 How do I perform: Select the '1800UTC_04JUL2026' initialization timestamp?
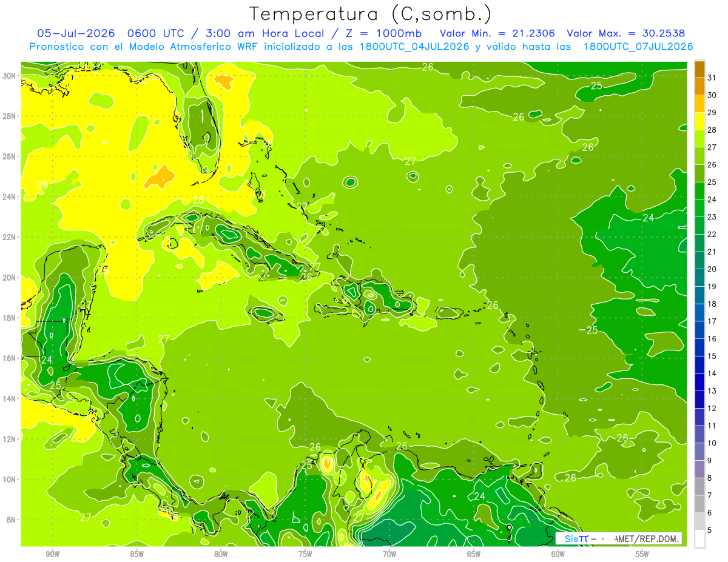click(x=414, y=46)
